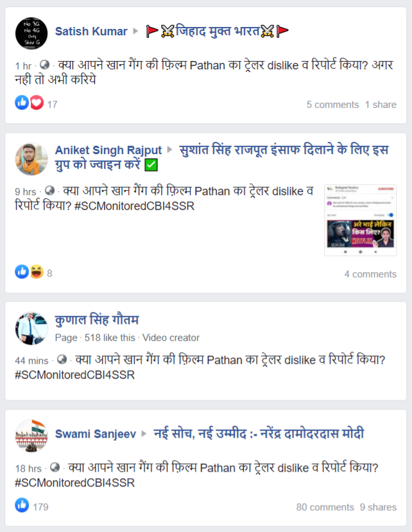The image size is (412, 532).
Task: Click Swami Sanjeev's profile avatar
Action: click(31, 436)
